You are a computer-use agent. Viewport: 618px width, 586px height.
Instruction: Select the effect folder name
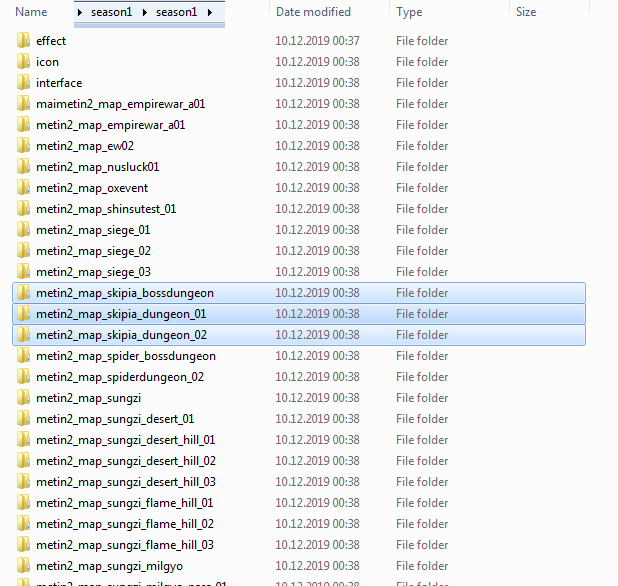(x=51, y=41)
